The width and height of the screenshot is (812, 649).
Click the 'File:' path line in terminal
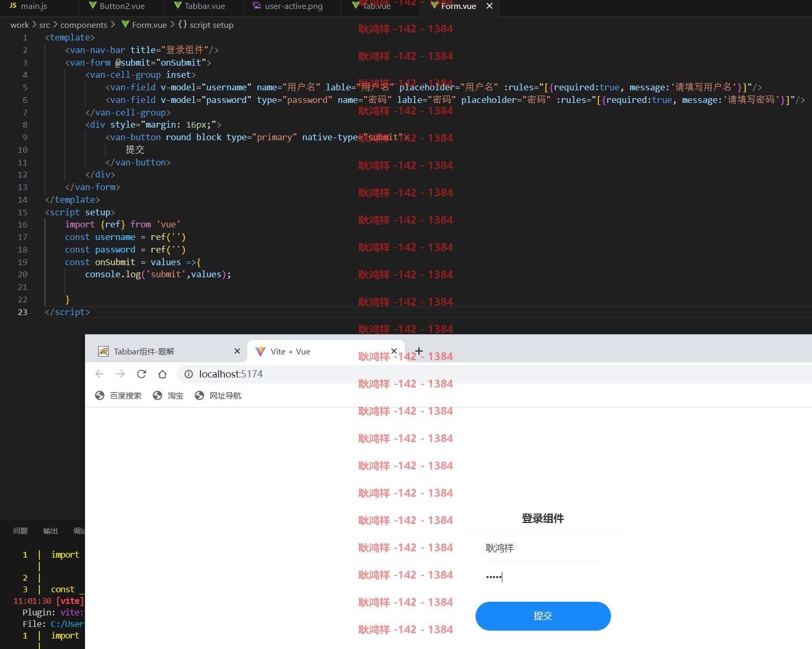[x=53, y=624]
